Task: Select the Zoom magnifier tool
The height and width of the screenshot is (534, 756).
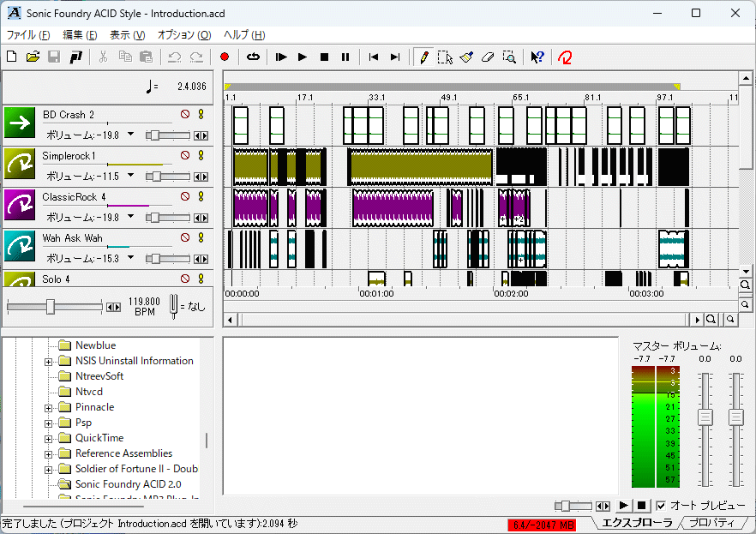Action: point(509,57)
